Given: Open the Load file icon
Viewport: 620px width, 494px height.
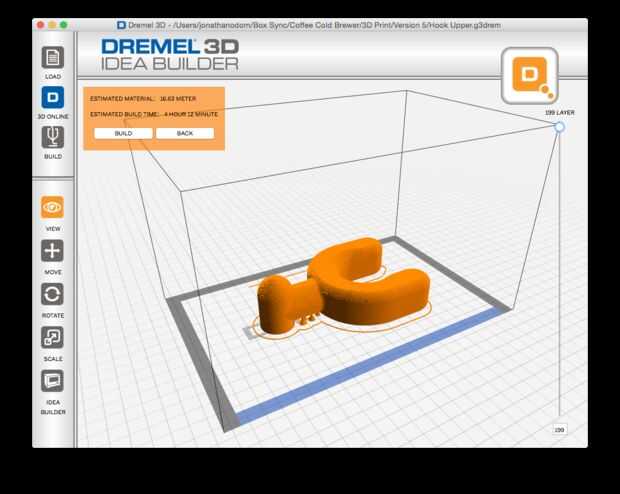Looking at the screenshot, I should pyautogui.click(x=53, y=57).
